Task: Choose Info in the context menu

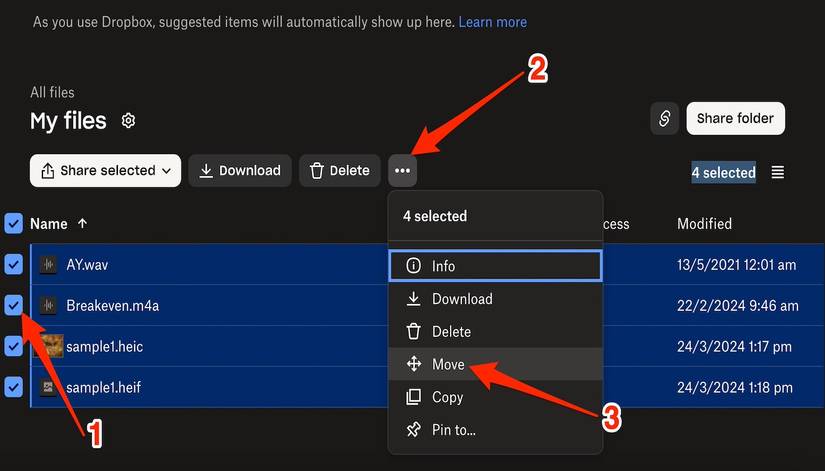Action: click(495, 266)
